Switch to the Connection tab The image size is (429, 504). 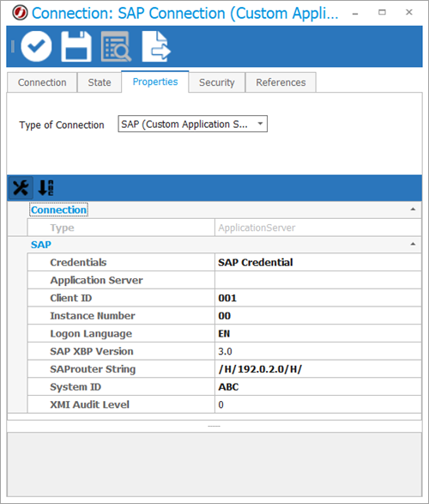tap(42, 82)
